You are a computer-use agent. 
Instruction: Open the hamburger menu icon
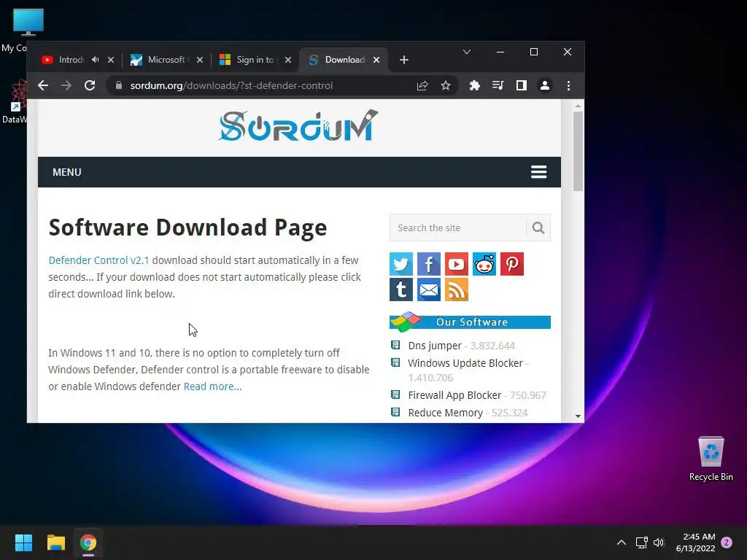(x=539, y=172)
